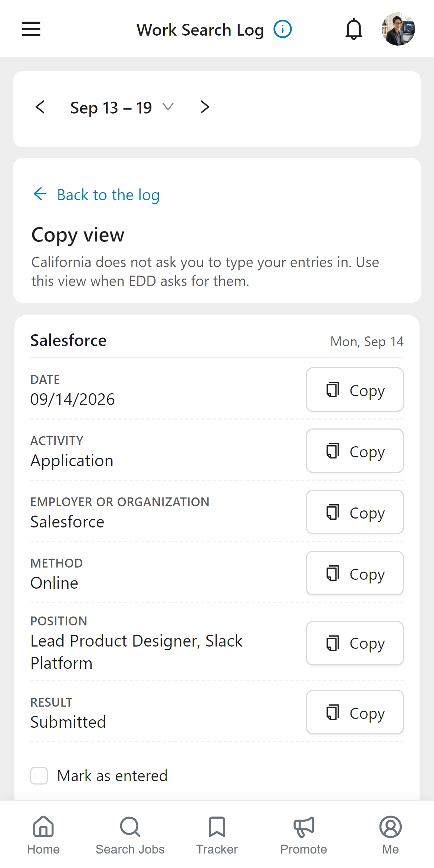Select the Copy view heading

click(x=78, y=235)
